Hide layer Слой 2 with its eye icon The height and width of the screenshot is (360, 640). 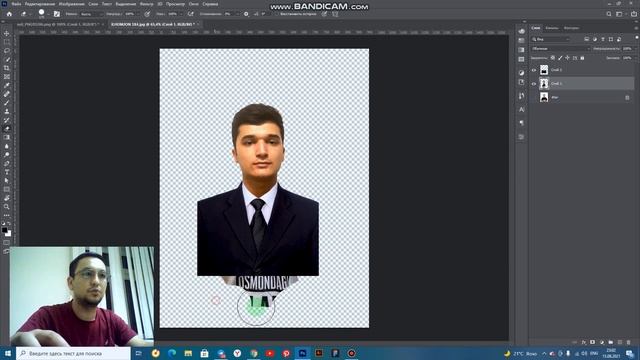[534, 70]
